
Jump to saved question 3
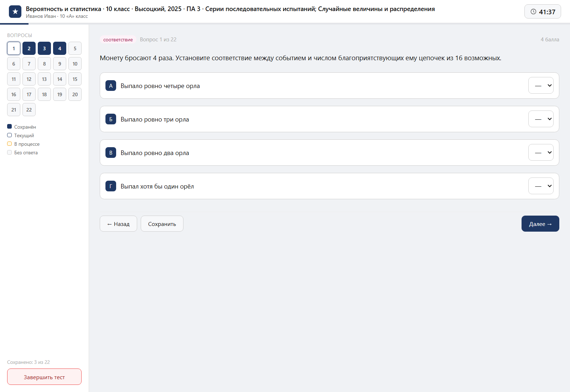(x=44, y=48)
